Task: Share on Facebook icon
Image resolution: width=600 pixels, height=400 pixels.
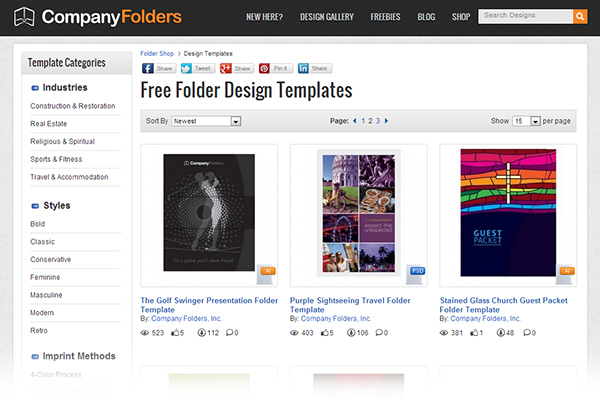Action: [148, 69]
